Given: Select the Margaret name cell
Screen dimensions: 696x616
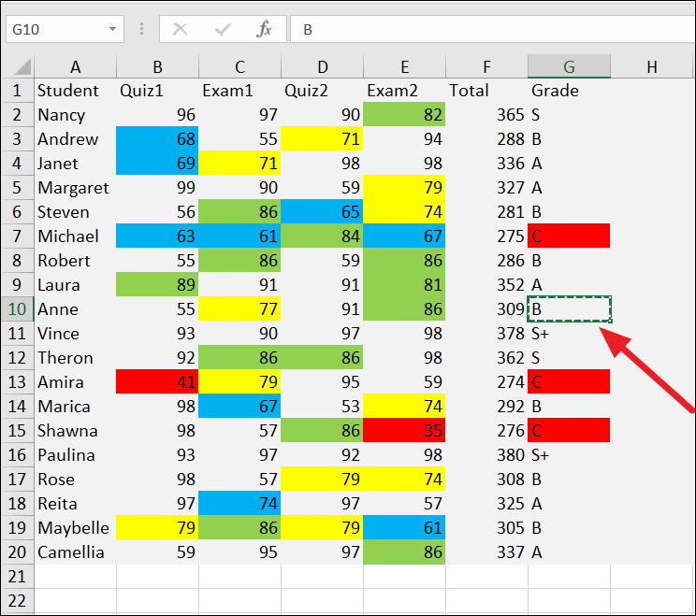Looking at the screenshot, I should pos(76,188).
